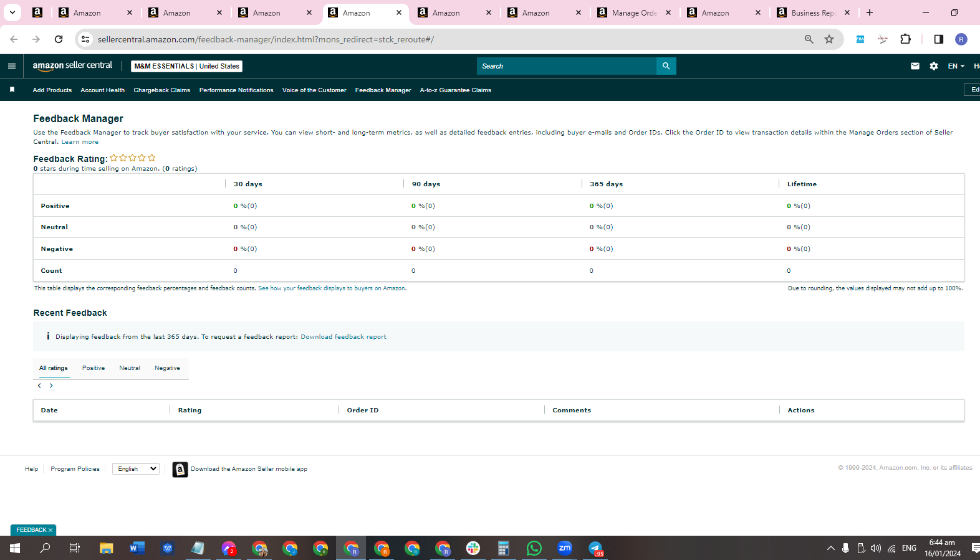Select the Neutral ratings tab

(x=130, y=368)
